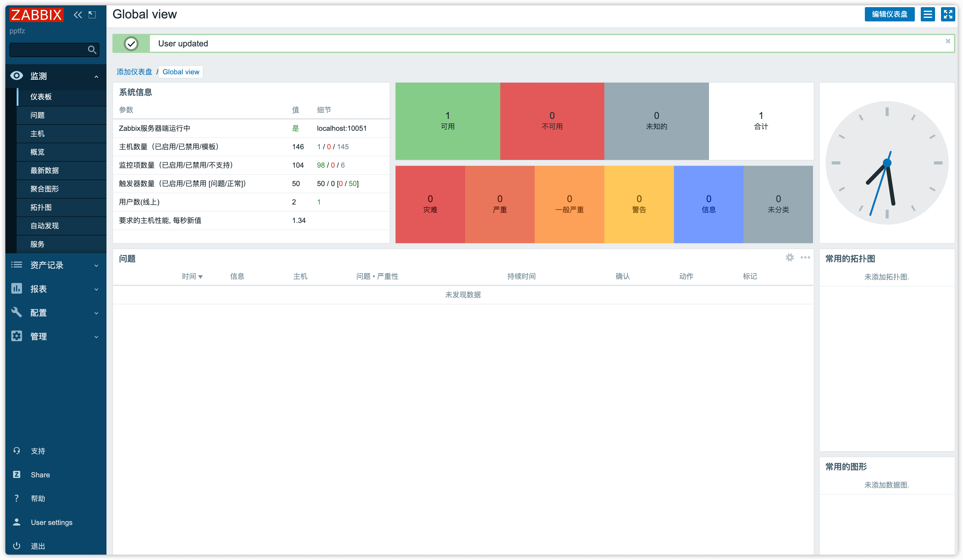The width and height of the screenshot is (963, 560).
Task: Click the 1.34 performance value
Action: (299, 221)
